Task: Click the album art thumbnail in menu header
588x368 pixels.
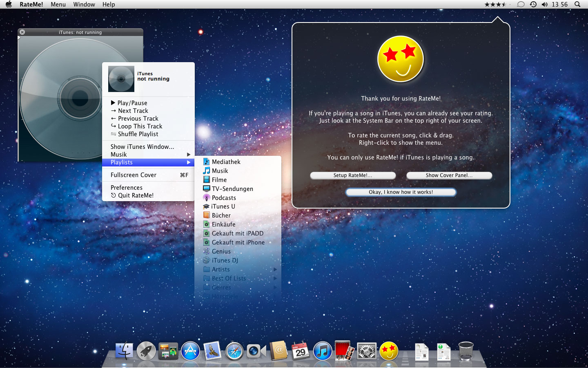Action: tap(121, 79)
